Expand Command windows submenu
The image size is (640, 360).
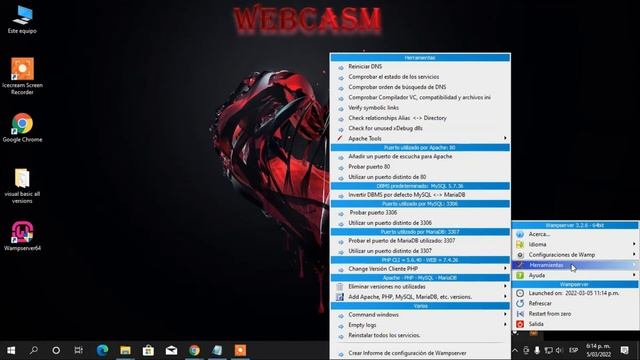pos(505,315)
